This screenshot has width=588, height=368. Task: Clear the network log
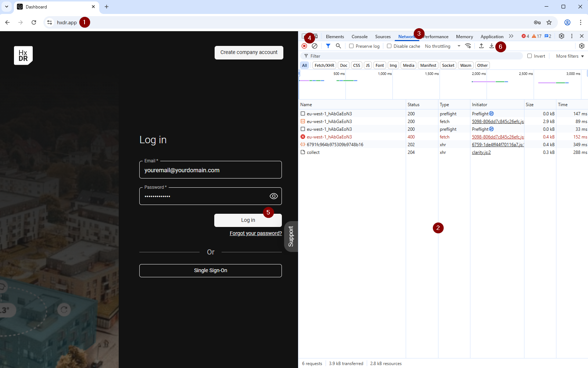(315, 46)
